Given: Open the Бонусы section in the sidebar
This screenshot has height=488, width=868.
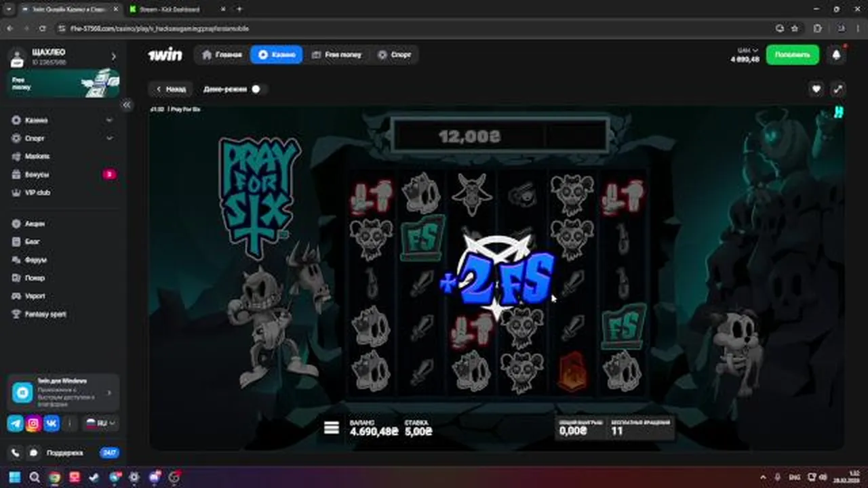Looking at the screenshot, I should [x=37, y=174].
